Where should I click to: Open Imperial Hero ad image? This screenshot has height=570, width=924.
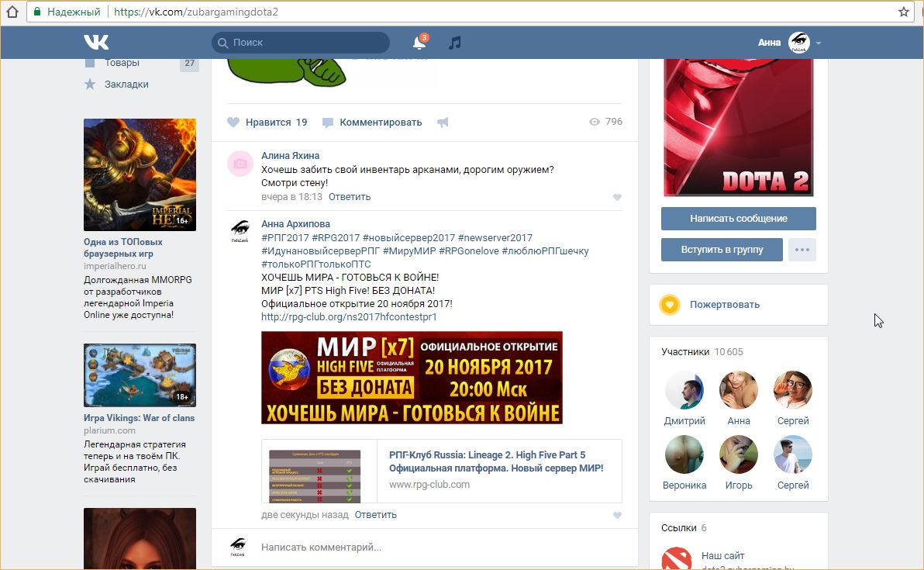click(140, 175)
